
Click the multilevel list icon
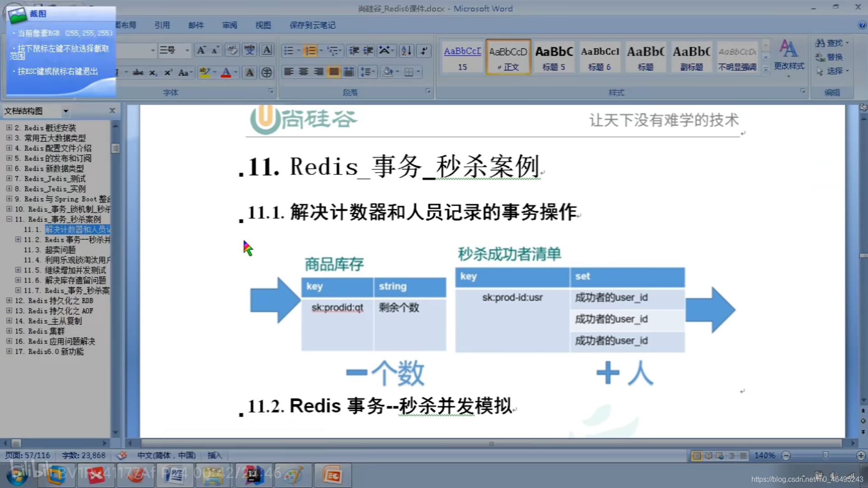(333, 51)
